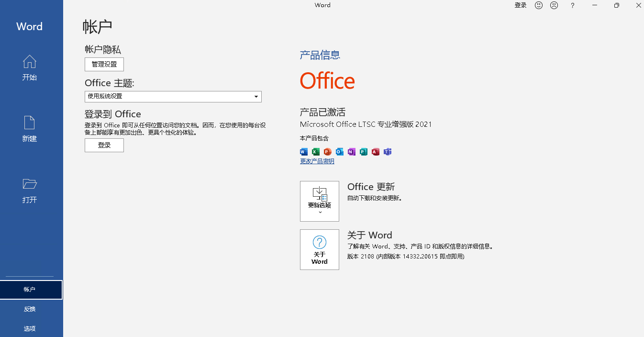
Task: Click the red Office logo
Action: click(327, 81)
